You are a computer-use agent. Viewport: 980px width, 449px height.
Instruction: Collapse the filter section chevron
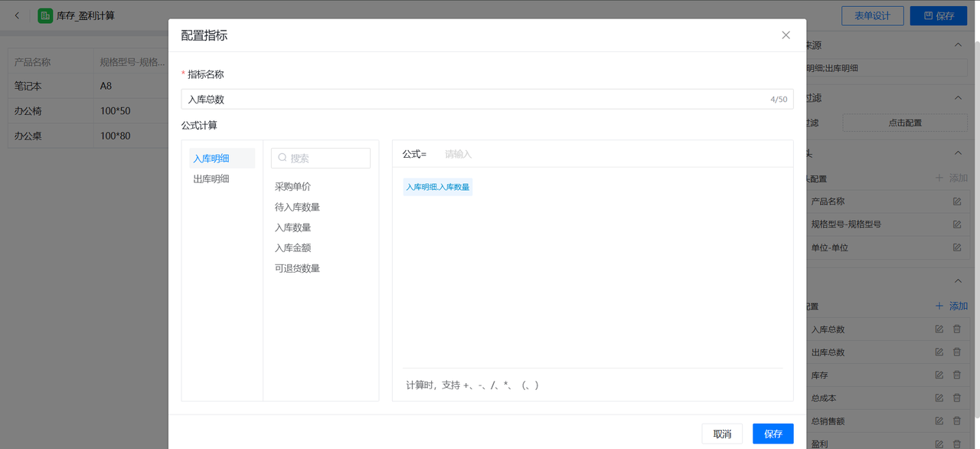[x=958, y=98]
